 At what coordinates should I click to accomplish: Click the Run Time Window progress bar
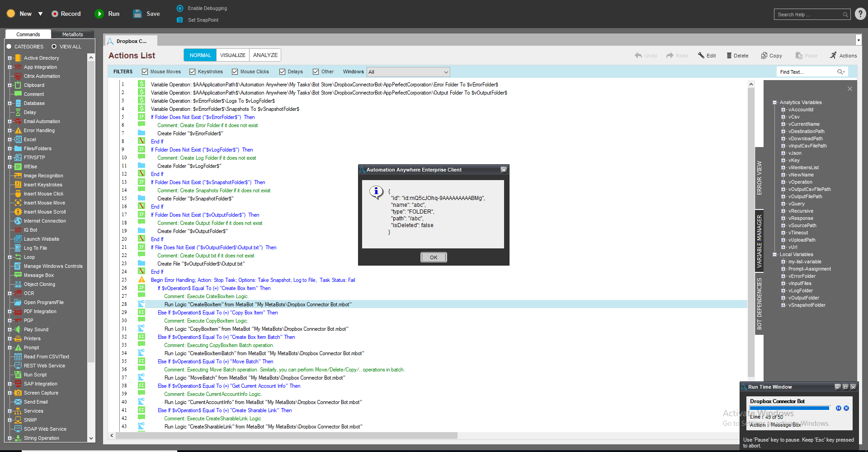790,408
